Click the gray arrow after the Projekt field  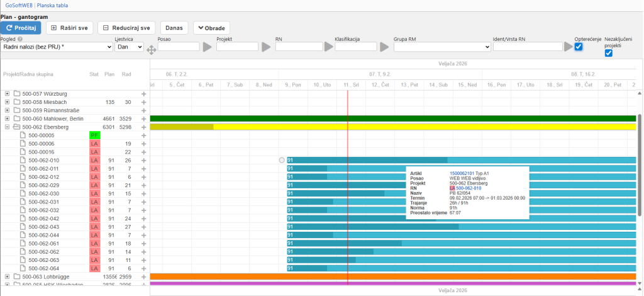click(266, 47)
